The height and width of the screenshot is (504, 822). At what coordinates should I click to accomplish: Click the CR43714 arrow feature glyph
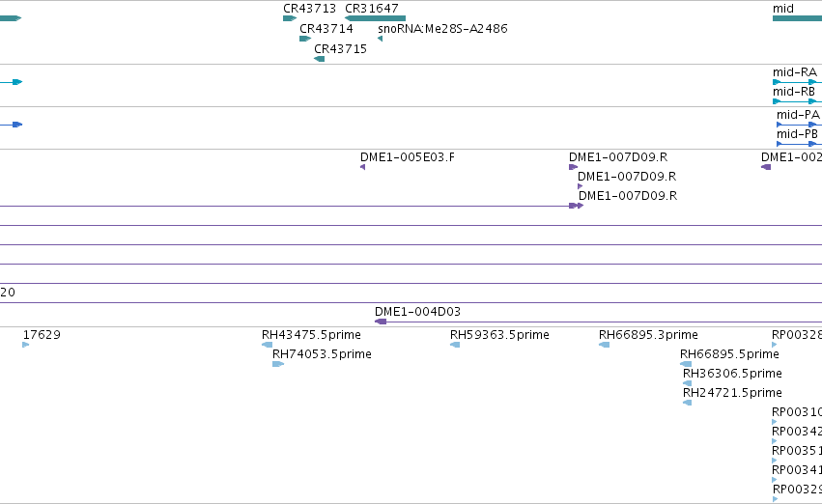[305, 39]
